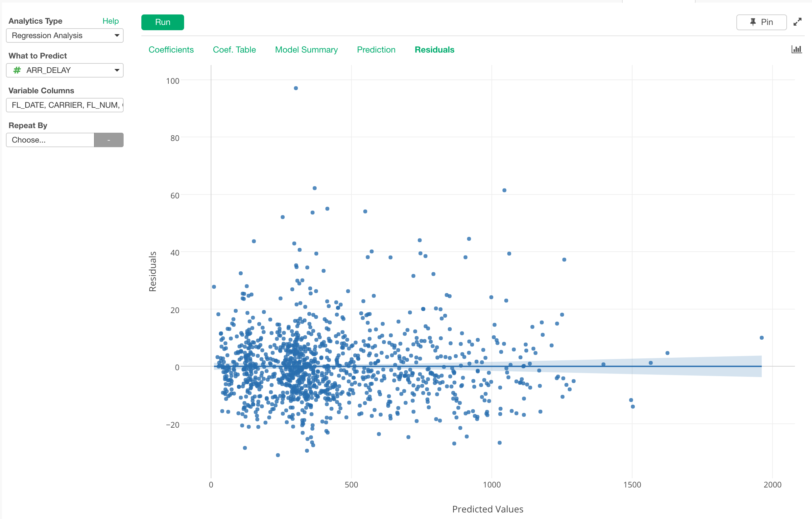
Task: Switch to the Coefficients tab
Action: [x=171, y=50]
